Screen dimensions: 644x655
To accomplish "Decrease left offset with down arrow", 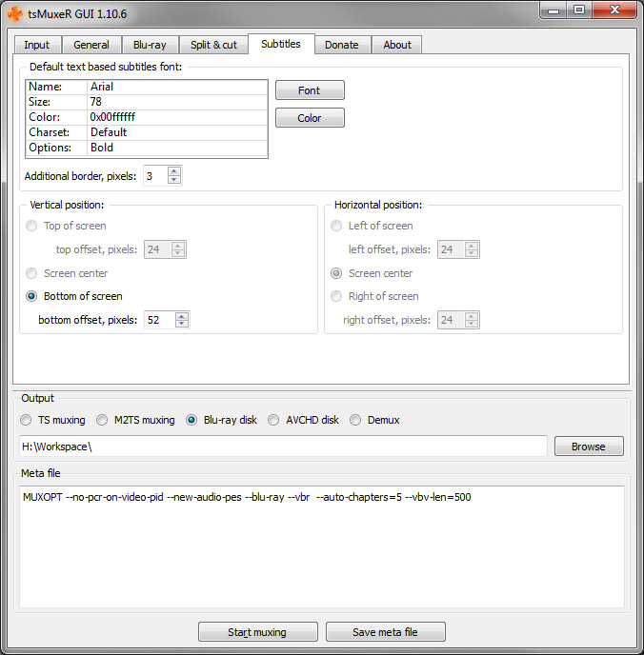I will [472, 253].
